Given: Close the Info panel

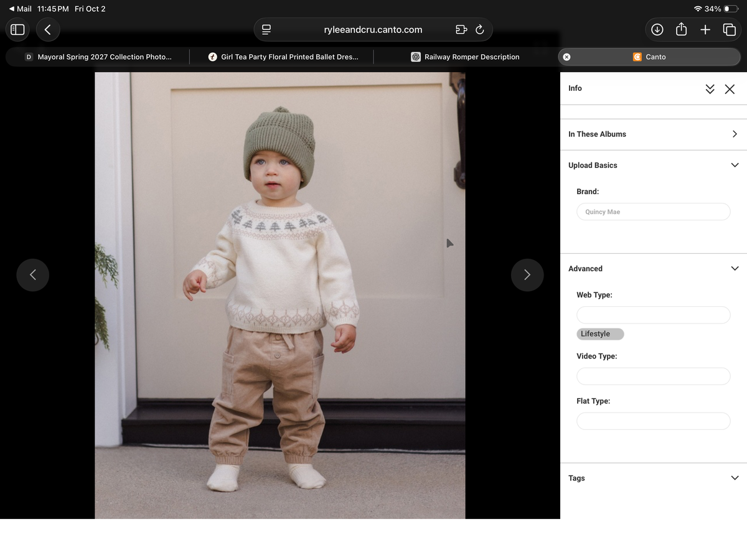Looking at the screenshot, I should tap(730, 89).
